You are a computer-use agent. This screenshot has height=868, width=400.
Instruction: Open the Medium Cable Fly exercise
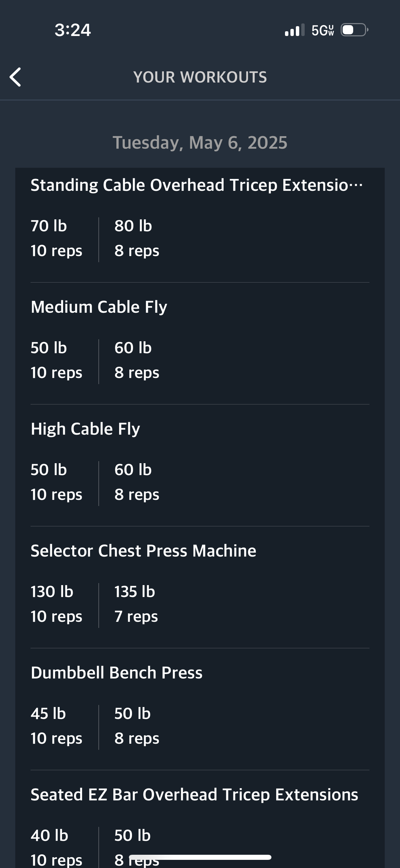click(x=99, y=307)
